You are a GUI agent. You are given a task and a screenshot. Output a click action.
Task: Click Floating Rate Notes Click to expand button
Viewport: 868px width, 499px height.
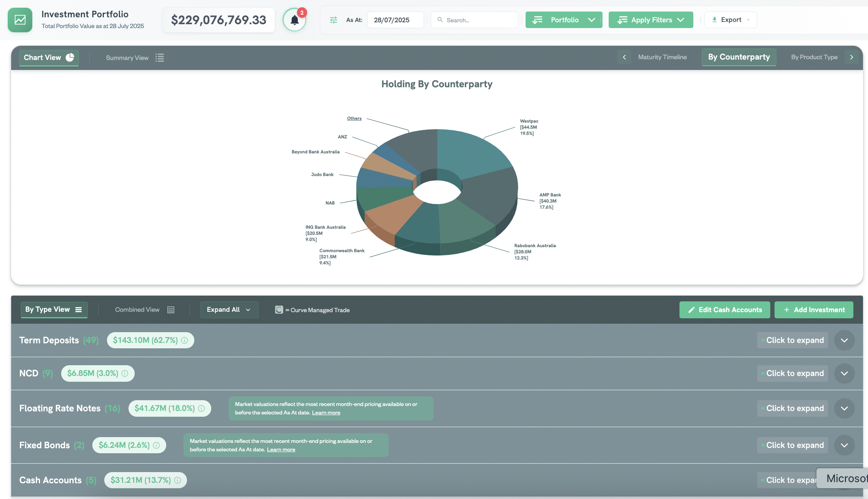793,408
